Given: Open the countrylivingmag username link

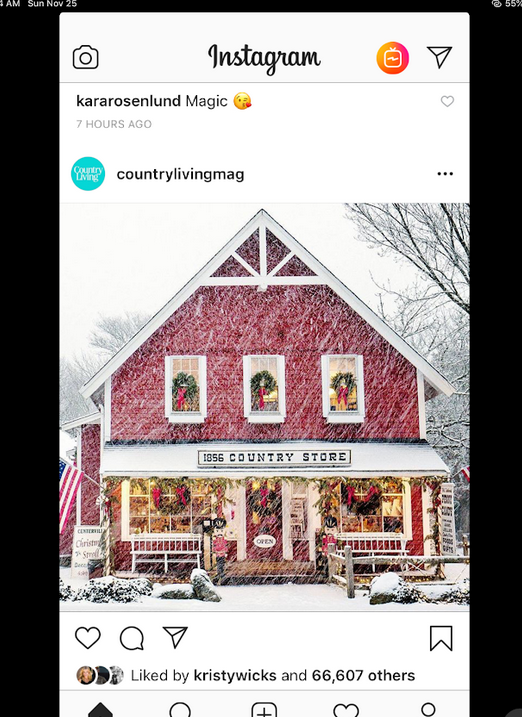Looking at the screenshot, I should pos(181,174).
